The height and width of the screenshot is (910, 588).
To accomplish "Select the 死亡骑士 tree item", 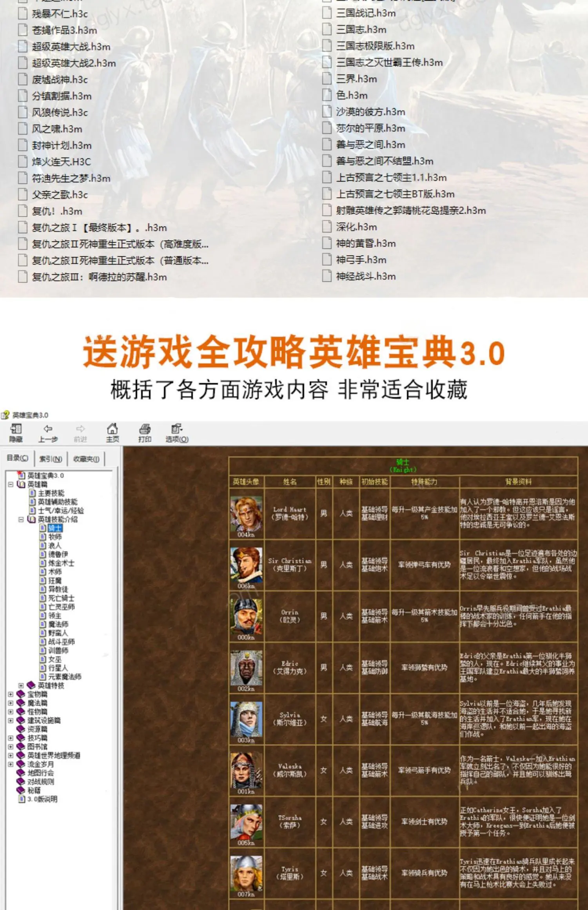I will [x=61, y=598].
